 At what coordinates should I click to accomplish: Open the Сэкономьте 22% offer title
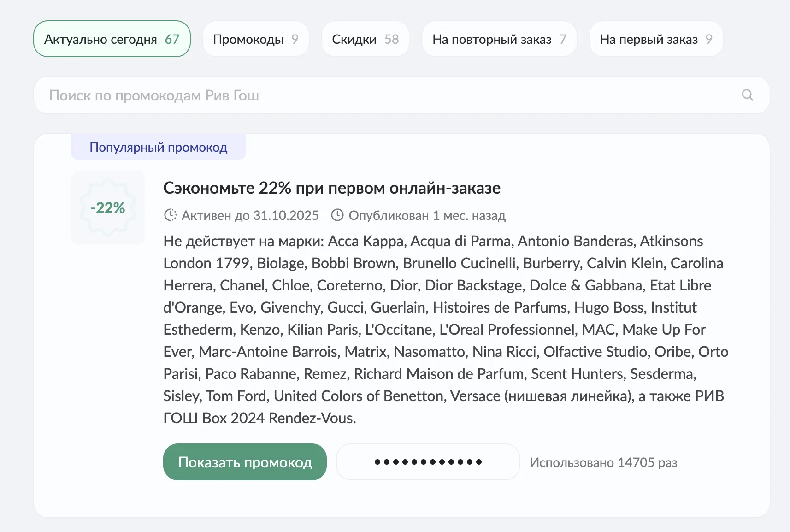click(332, 188)
